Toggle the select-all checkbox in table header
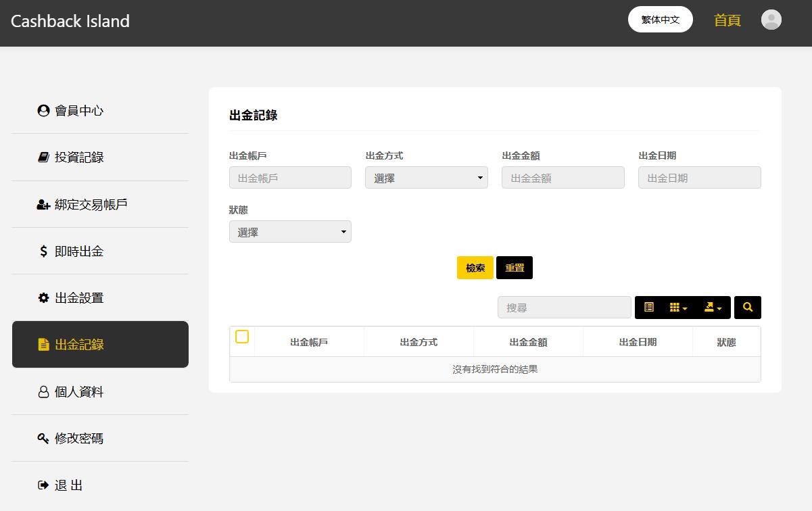Screen dimensions: 812x511 coord(242,337)
